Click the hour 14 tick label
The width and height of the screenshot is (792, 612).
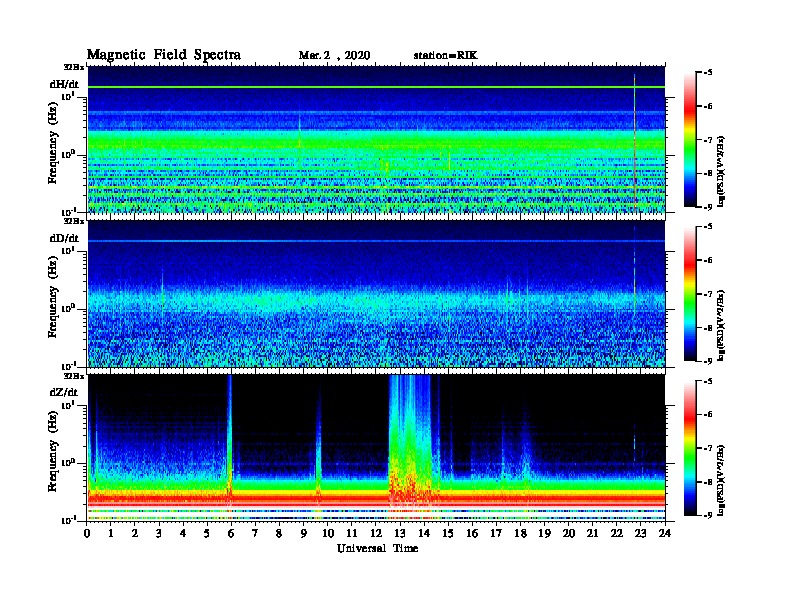[x=424, y=534]
